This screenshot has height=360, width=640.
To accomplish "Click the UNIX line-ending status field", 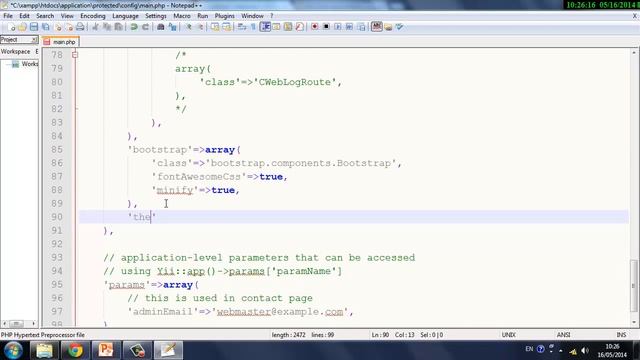I will (509, 335).
